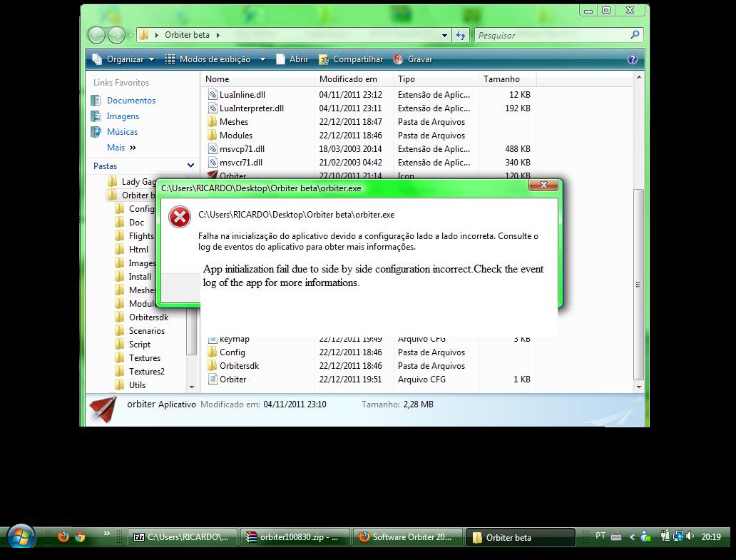Click the volume speaker tray icon

tap(690, 536)
